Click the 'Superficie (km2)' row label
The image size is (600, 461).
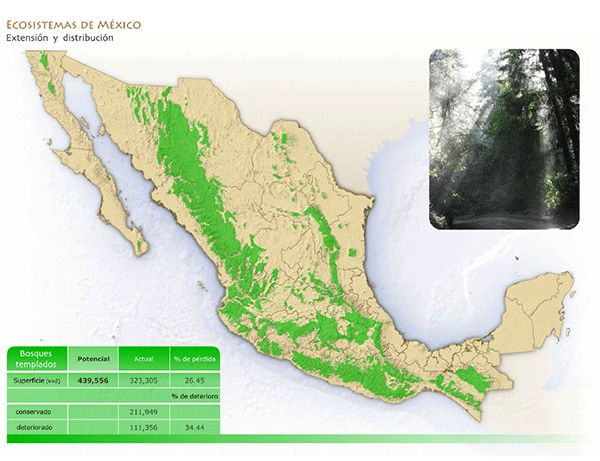click(37, 381)
